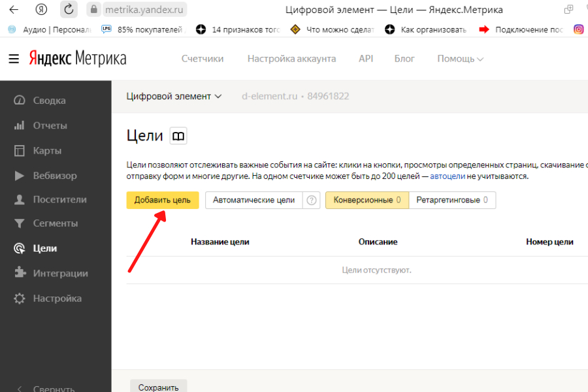Follow the автоцели link in description
Viewport: 588px width, 392px height.
(448, 176)
